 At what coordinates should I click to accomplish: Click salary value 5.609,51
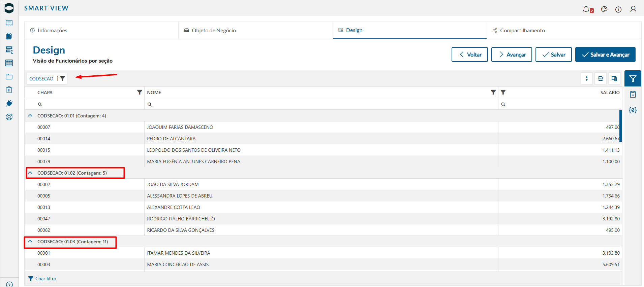click(x=611, y=264)
